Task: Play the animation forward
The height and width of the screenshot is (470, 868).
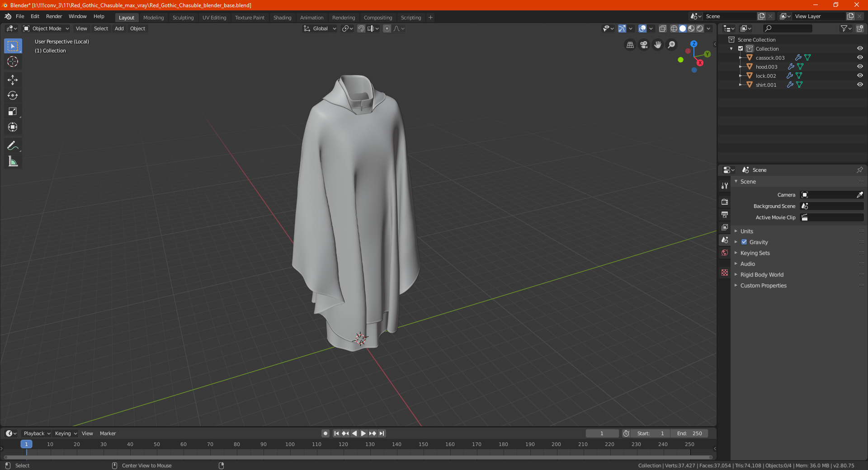Action: pyautogui.click(x=363, y=433)
